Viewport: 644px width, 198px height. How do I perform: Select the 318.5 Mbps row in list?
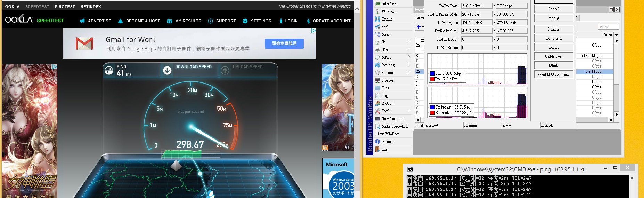pos(595,56)
